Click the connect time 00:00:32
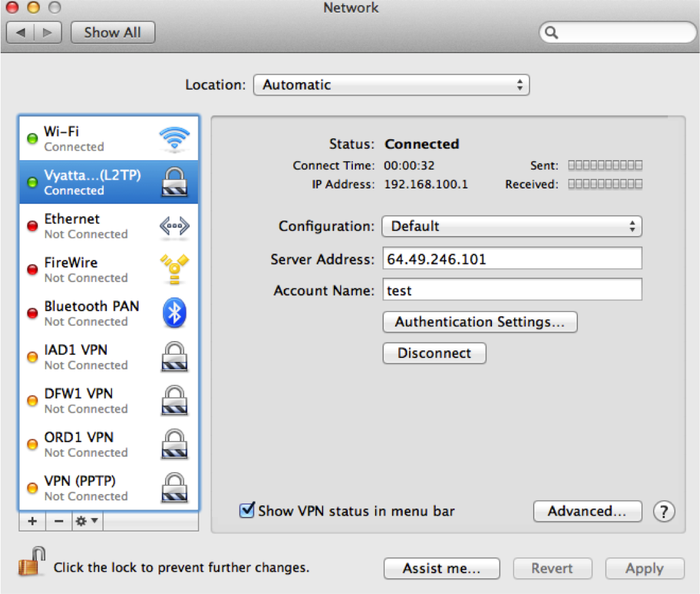 (x=409, y=166)
